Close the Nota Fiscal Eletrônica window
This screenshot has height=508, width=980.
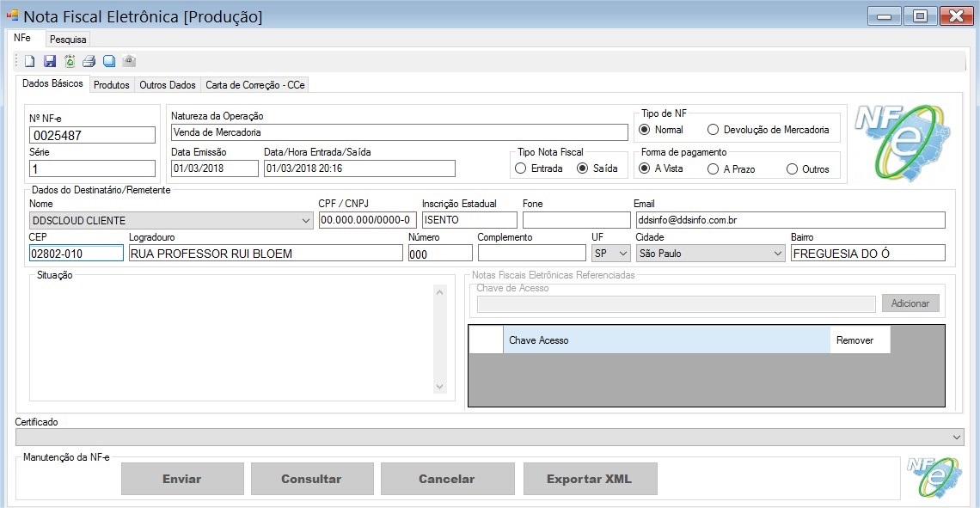[x=956, y=16]
